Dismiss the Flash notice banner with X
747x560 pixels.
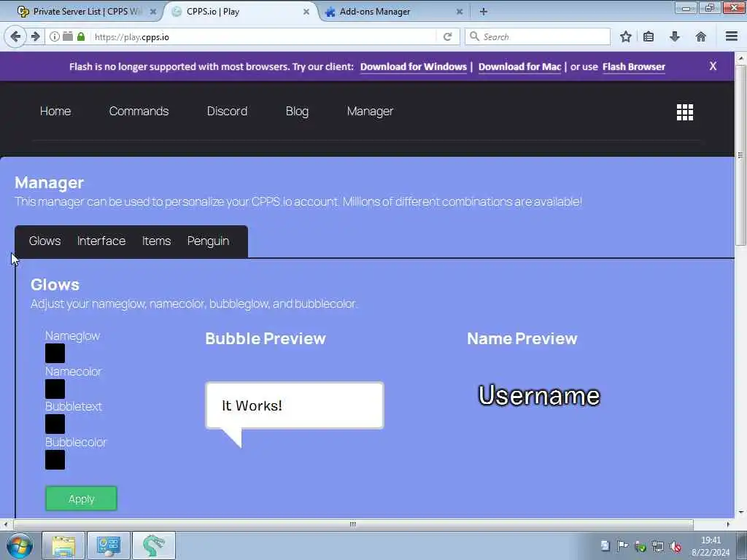point(713,66)
